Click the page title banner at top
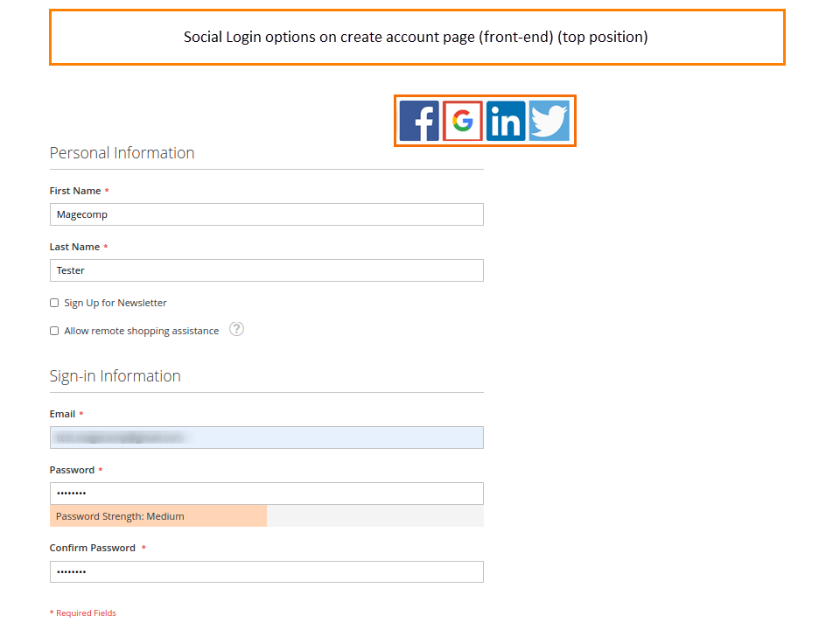 (416, 37)
